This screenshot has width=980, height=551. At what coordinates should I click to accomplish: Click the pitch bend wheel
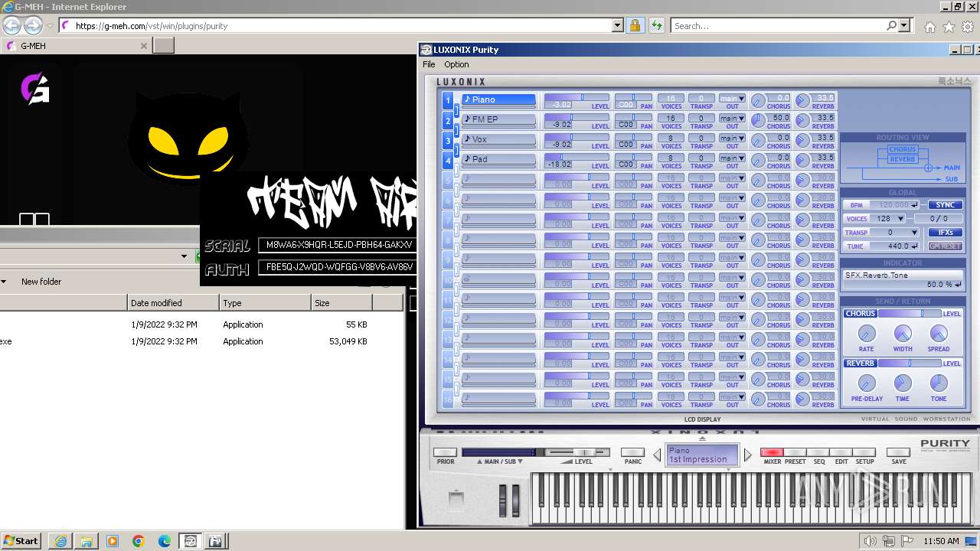503,500
